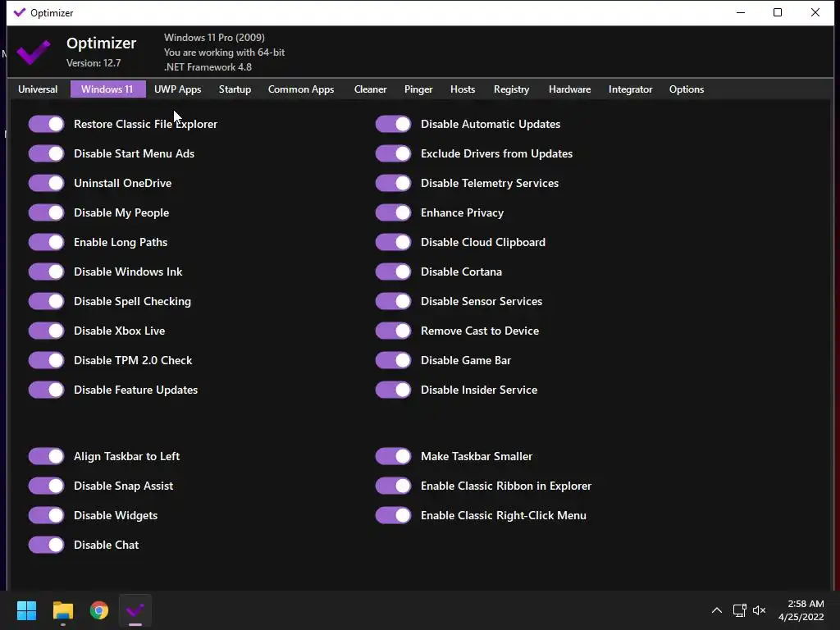Toggle Disable Game Bar switch
The image size is (840, 630).
[x=393, y=359]
